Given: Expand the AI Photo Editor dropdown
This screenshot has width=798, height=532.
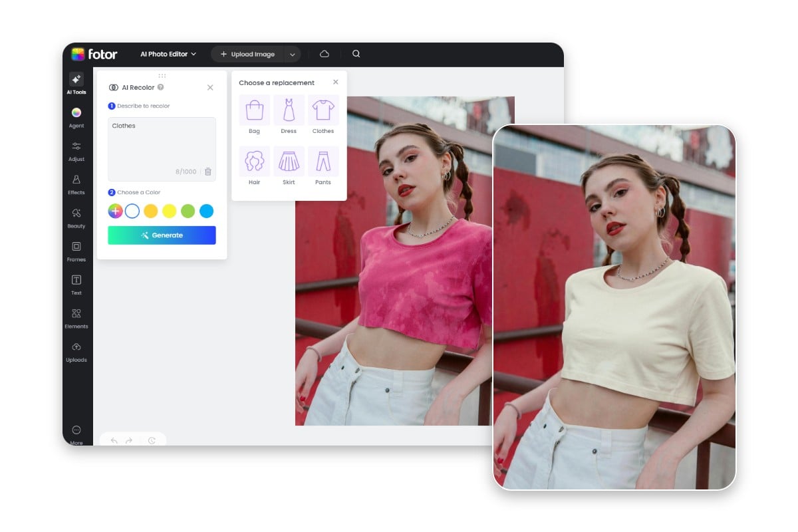Looking at the screenshot, I should pos(168,54).
